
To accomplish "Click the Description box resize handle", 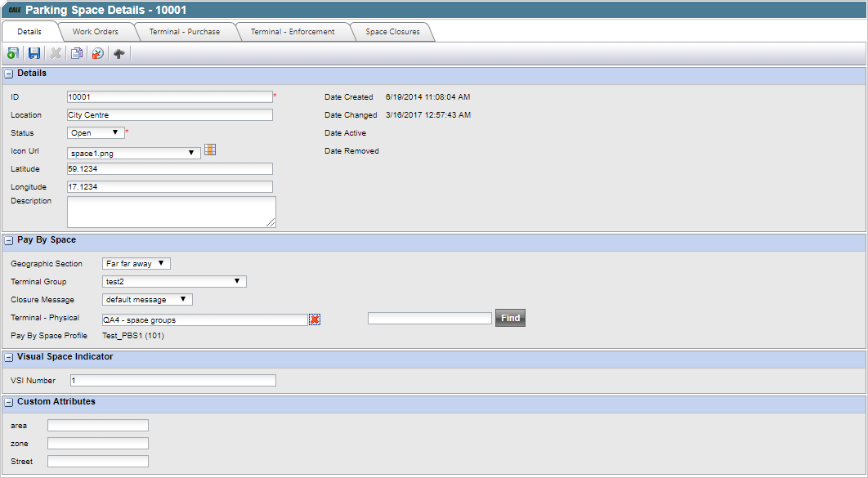I will coord(271,222).
